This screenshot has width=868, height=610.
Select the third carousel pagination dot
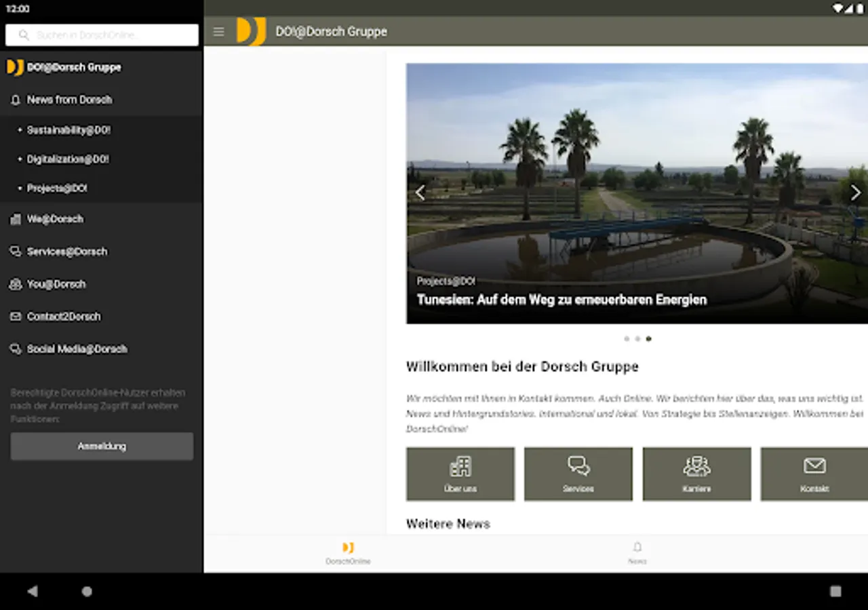pyautogui.click(x=648, y=339)
